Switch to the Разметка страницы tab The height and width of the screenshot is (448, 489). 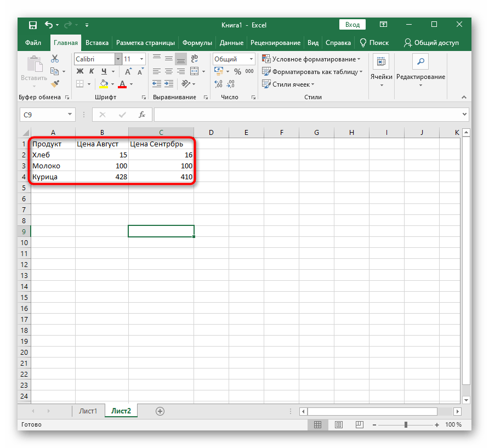click(145, 43)
